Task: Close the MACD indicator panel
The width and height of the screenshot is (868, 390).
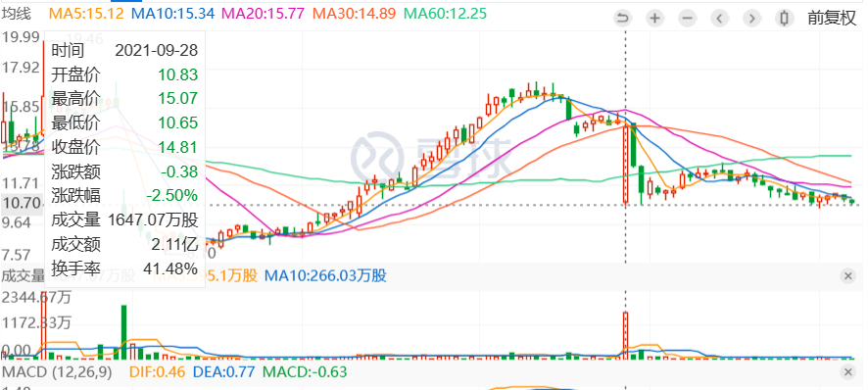Action: [x=847, y=372]
